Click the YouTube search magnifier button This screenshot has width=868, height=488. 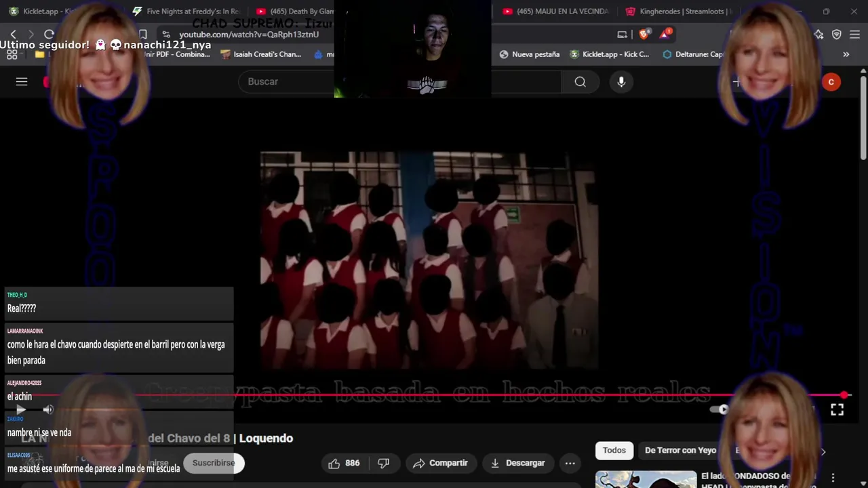pos(580,81)
